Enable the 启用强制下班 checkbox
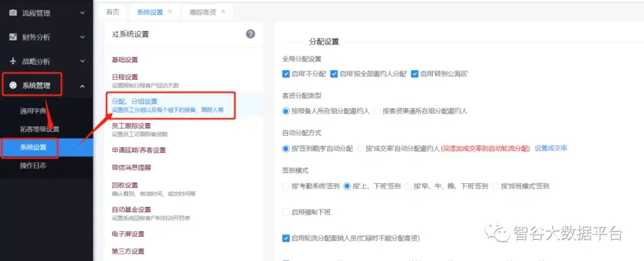 click(x=286, y=212)
